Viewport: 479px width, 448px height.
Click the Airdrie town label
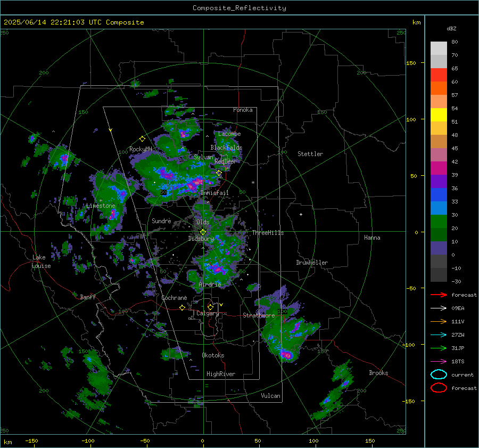click(x=210, y=284)
